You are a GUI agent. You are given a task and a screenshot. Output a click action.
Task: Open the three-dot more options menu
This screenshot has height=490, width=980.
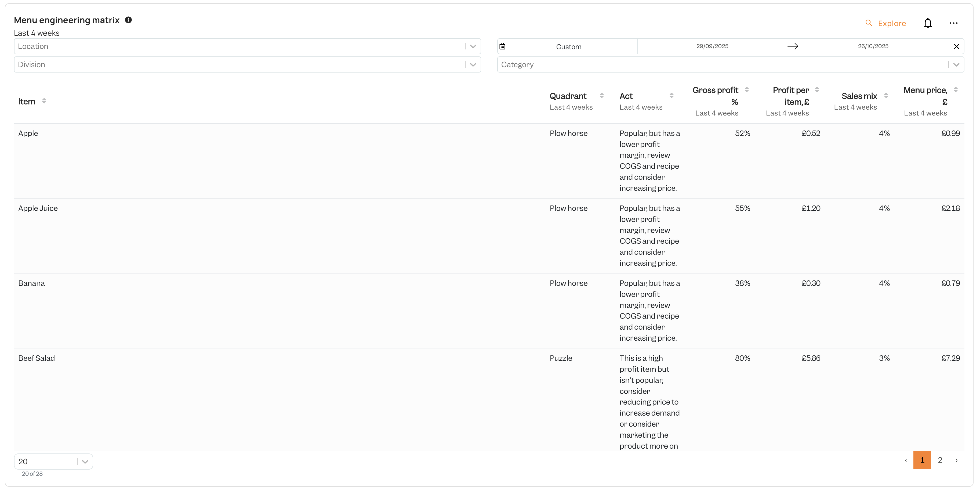[953, 23]
